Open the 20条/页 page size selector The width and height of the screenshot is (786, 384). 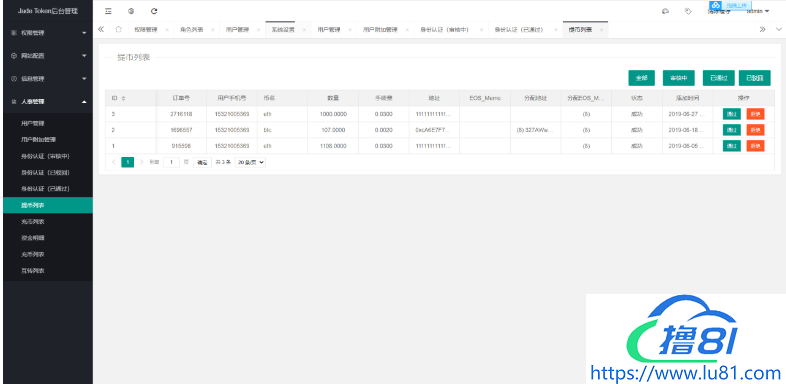[250, 162]
